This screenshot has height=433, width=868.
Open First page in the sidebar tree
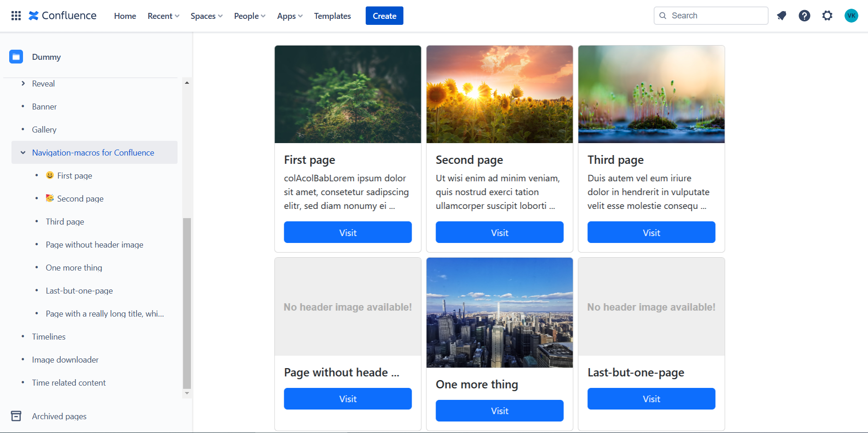pyautogui.click(x=75, y=175)
